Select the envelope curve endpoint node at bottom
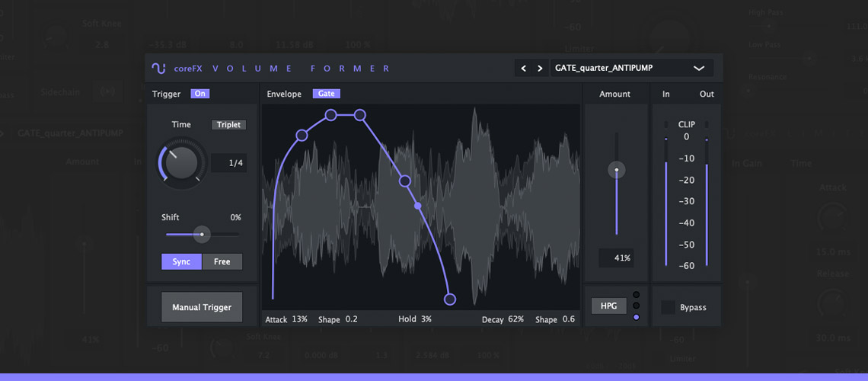The image size is (868, 381). click(450, 299)
